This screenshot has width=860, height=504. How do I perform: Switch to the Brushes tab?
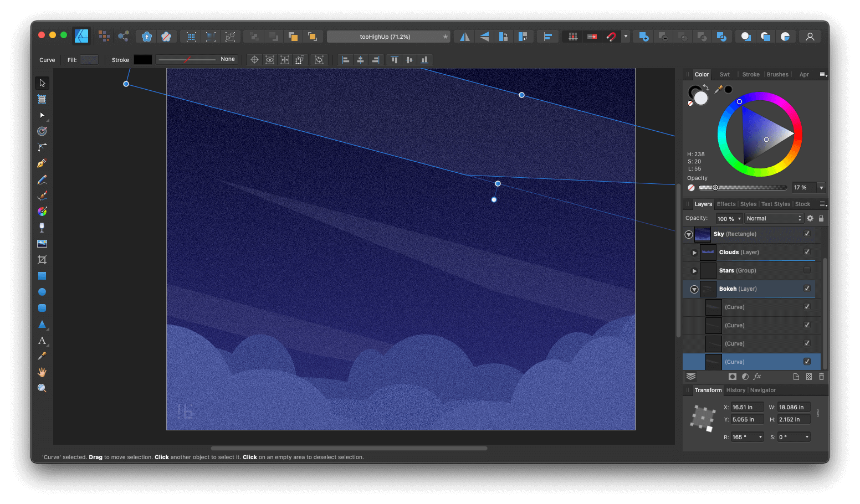[777, 74]
